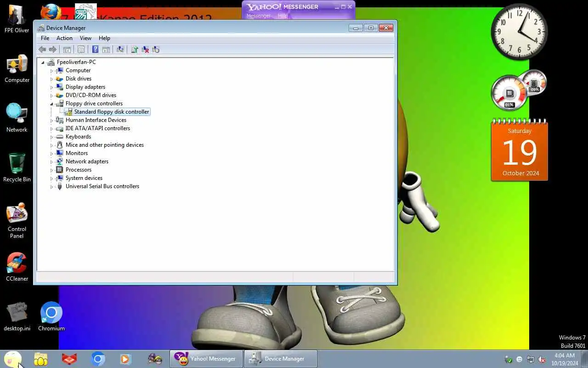
Task: Click Show/Hide Console Tree toolbar icon
Action: pos(67,50)
